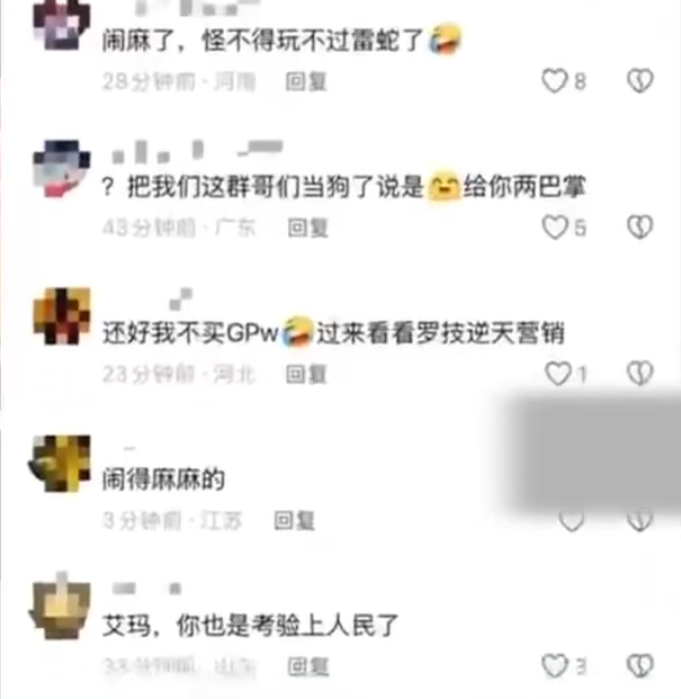Screen dimensions: 681x699
Task: Dislike the 艾玛 你也是考验上人民了 comment
Action: coord(640,666)
